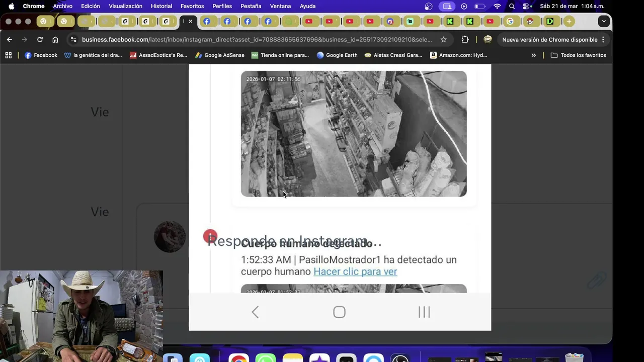
Task: Open the Todos los favoritos folder
Action: point(578,55)
